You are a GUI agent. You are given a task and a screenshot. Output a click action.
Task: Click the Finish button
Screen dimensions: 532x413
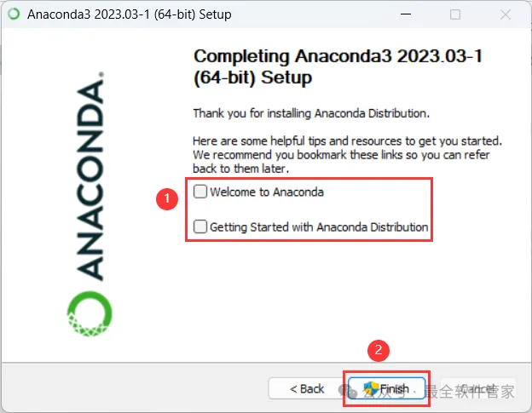386,388
